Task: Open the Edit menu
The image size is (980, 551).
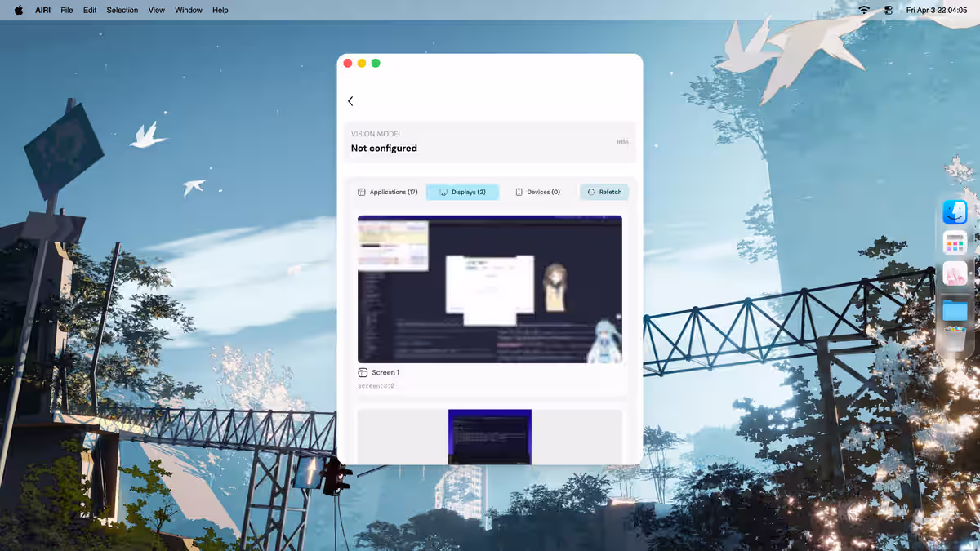Action: click(90, 10)
